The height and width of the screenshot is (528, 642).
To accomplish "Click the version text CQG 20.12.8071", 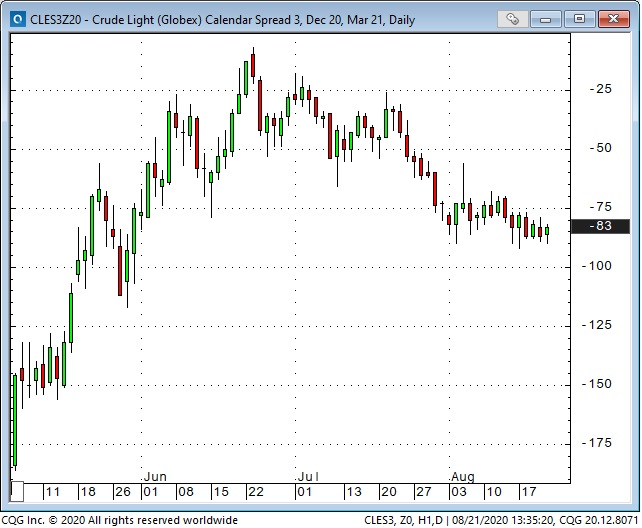I will (x=599, y=520).
